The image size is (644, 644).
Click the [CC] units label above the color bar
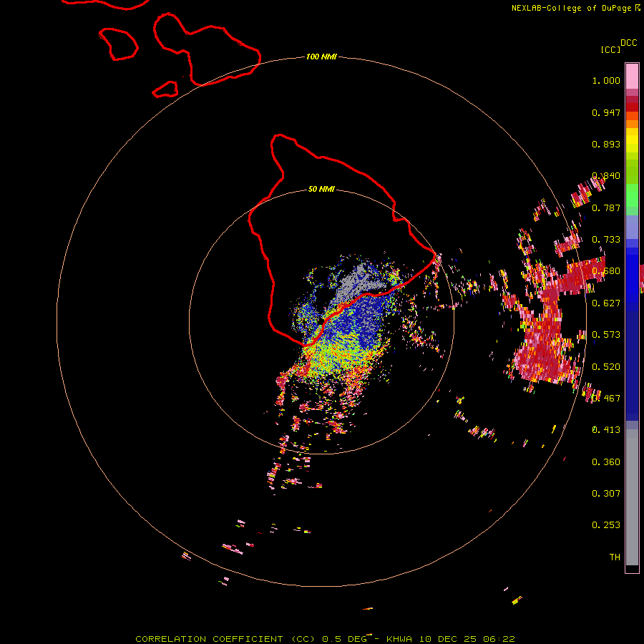[610, 49]
